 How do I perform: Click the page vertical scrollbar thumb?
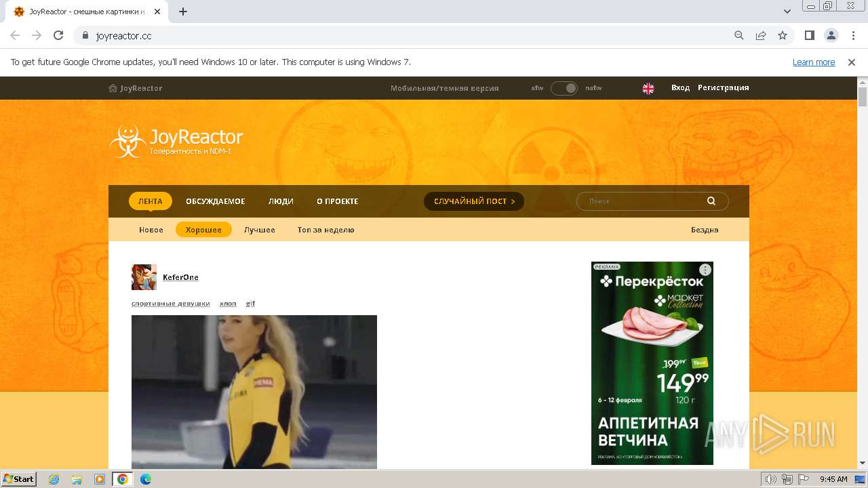(863, 97)
